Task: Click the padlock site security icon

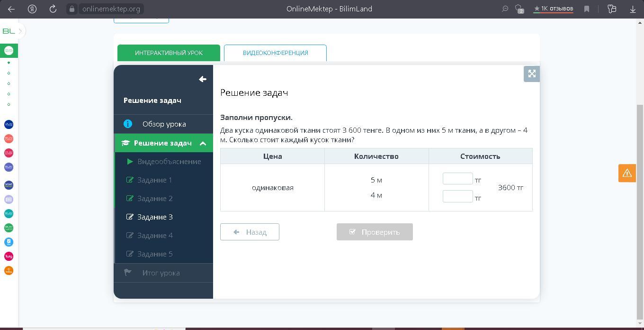Action: (x=72, y=9)
